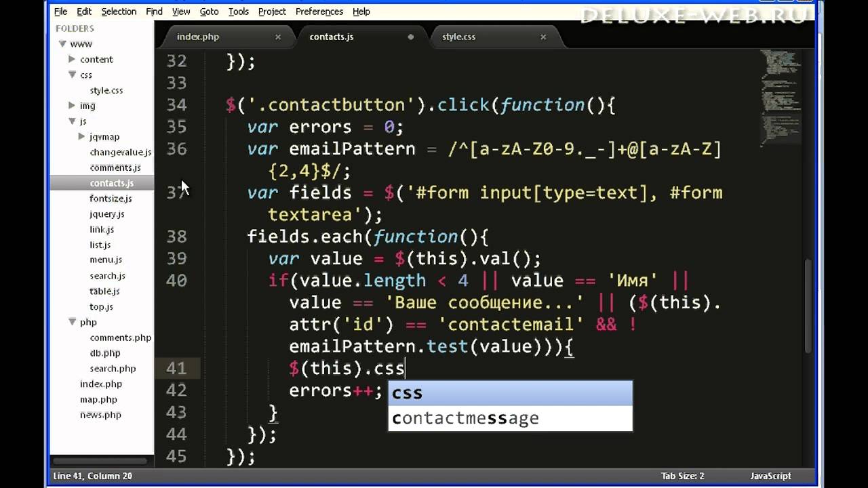Screen dimensions: 868x488
Task: Click unsaved dot on contacts.js tab
Action: pos(410,37)
